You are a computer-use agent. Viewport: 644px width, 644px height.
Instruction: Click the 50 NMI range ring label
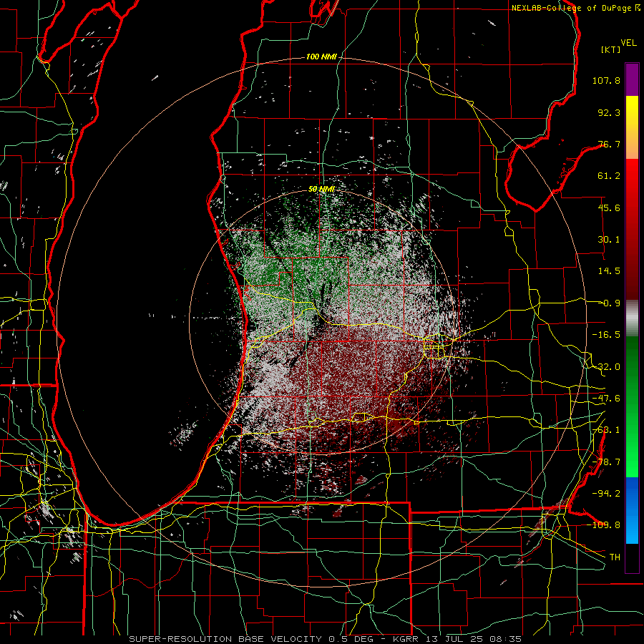click(x=321, y=189)
